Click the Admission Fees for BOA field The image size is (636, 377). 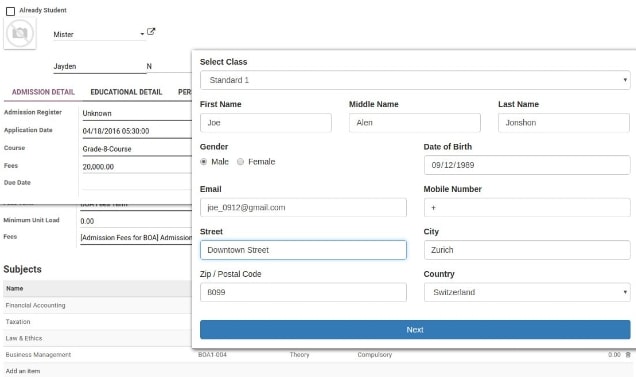pos(135,237)
